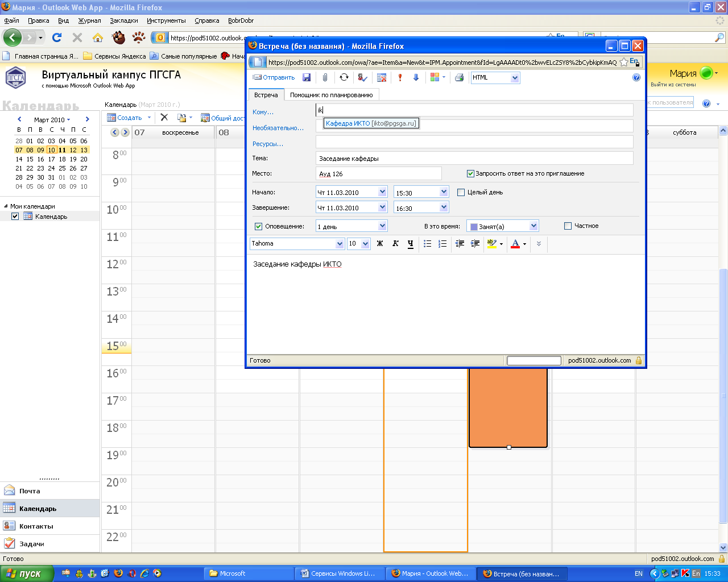This screenshot has height=582, width=728.
Task: Enable the 'Целый день' checkbox
Action: tap(461, 192)
